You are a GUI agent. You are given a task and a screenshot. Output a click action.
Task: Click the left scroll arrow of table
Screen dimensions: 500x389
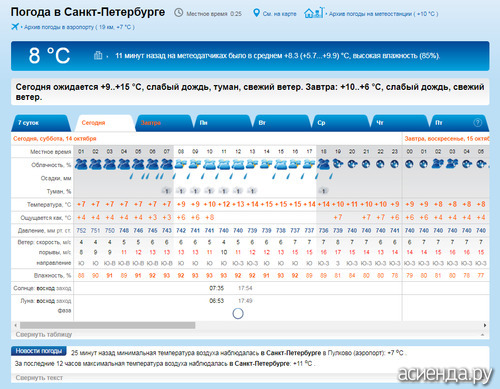point(15,325)
